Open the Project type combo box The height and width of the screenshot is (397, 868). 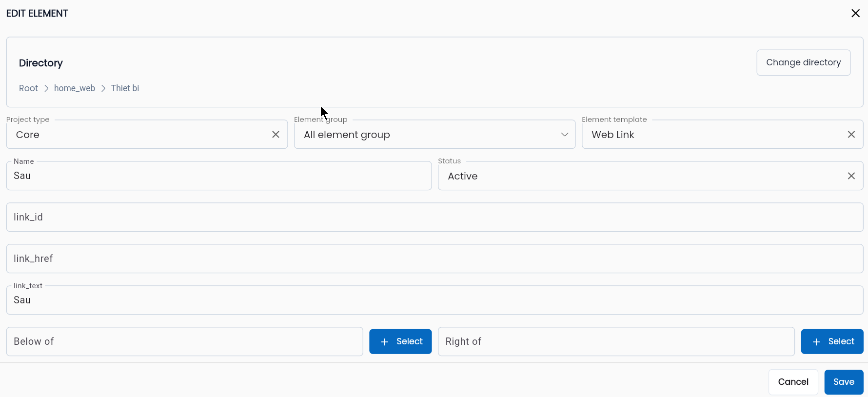141,134
